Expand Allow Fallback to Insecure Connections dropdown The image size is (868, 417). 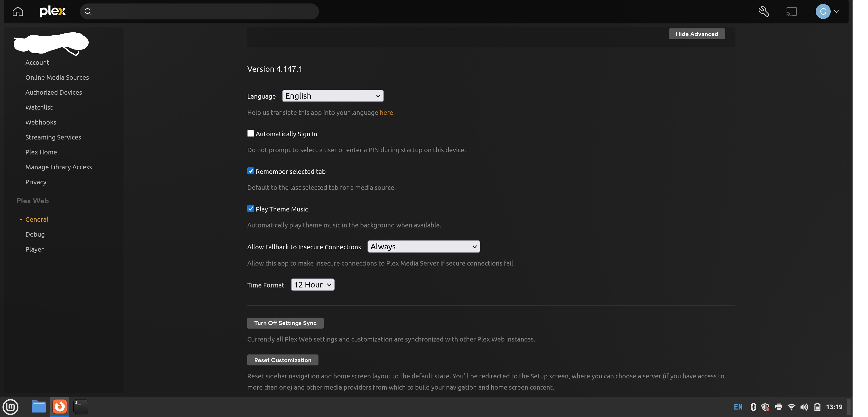point(424,246)
